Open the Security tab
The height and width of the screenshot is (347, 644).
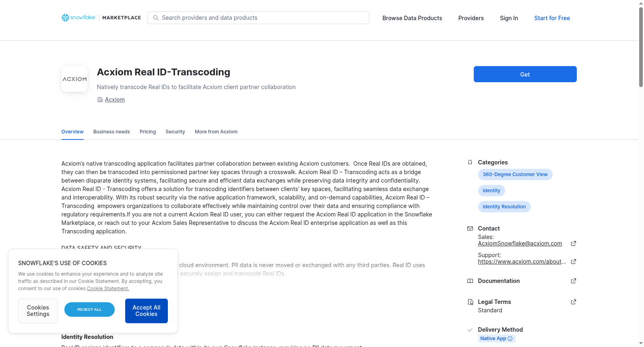pyautogui.click(x=175, y=132)
